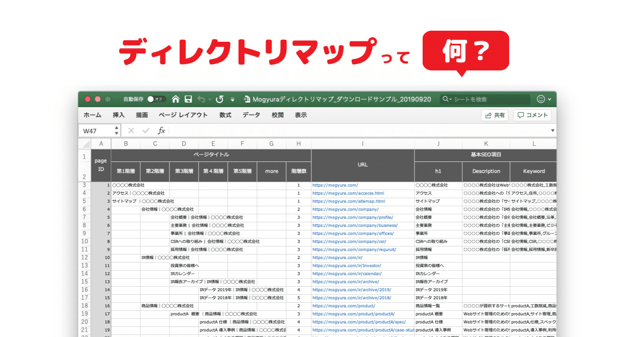Click the Redo icon
Viewport: 644px width, 337px height.
click(x=219, y=99)
